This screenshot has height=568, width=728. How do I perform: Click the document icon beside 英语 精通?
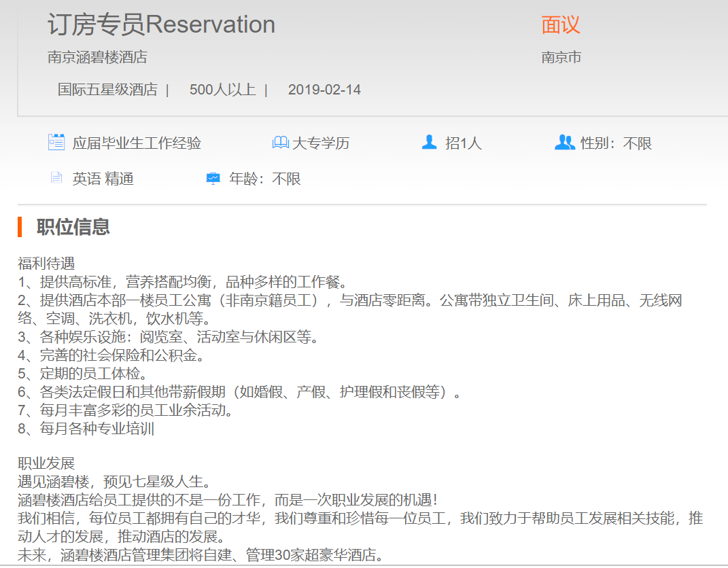56,178
